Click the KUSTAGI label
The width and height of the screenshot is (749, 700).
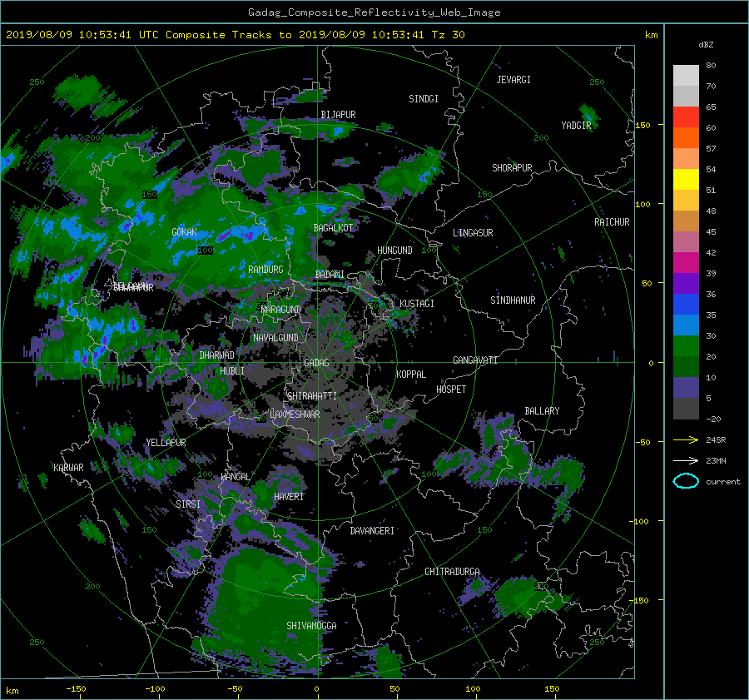(x=417, y=304)
